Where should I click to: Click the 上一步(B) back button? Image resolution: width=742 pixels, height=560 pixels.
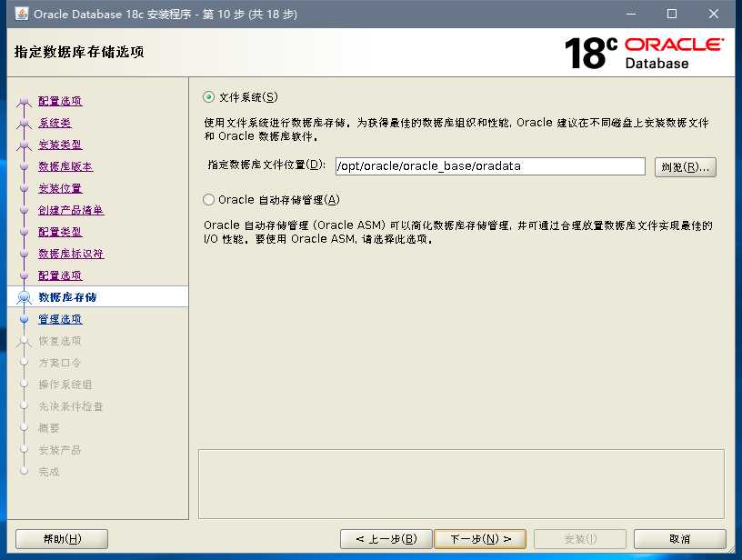(386, 539)
